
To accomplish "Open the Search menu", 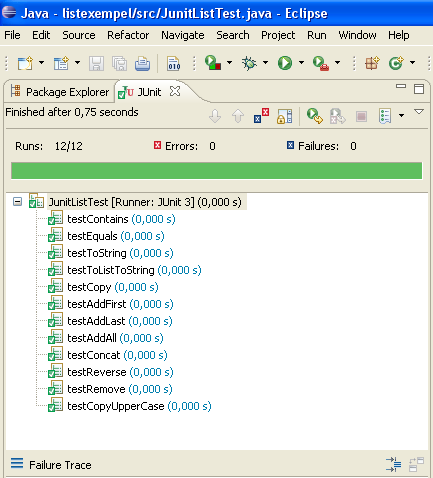I will [x=233, y=35].
